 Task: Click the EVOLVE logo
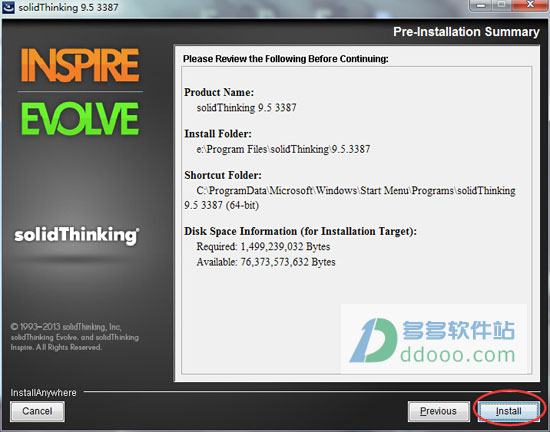[x=80, y=119]
